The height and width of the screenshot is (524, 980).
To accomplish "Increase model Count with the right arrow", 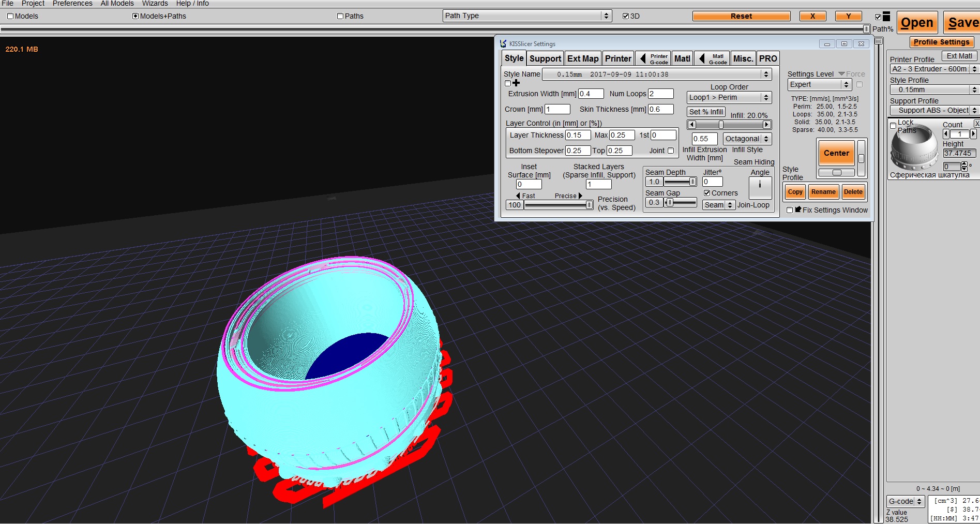I will (973, 134).
